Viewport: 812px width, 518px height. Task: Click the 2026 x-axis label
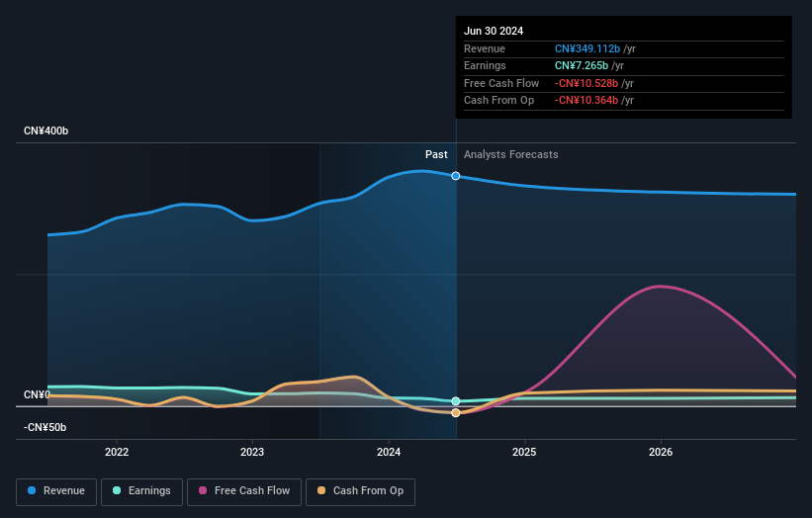[x=661, y=452]
